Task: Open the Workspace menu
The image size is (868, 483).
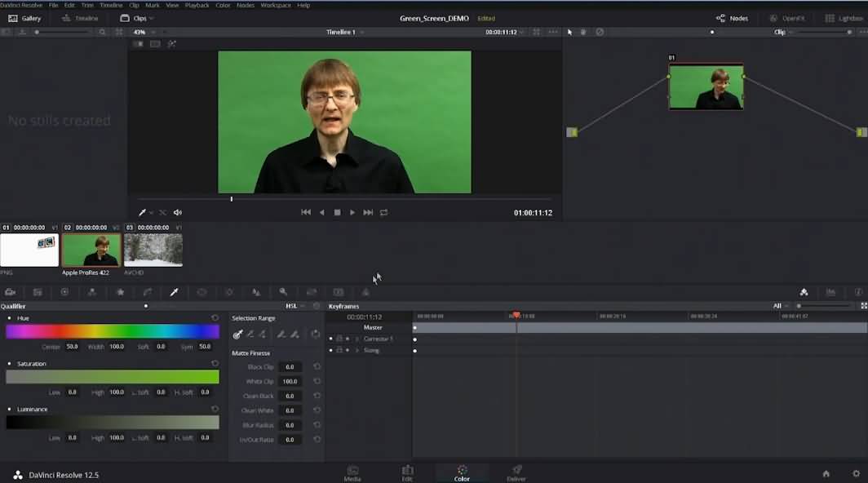Action: coord(276,5)
